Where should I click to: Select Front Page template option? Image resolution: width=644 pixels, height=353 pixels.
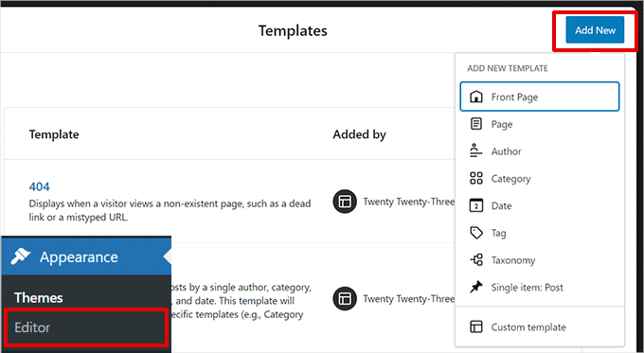[x=539, y=97]
